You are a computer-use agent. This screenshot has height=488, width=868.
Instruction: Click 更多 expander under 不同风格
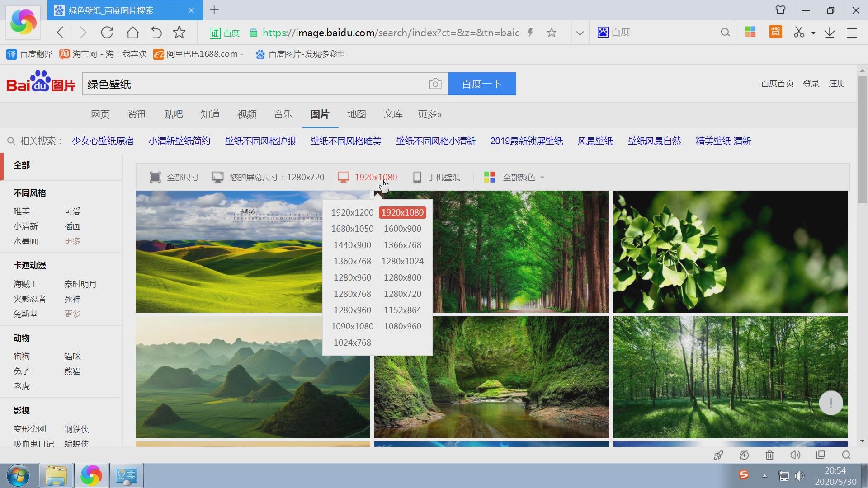pyautogui.click(x=72, y=241)
